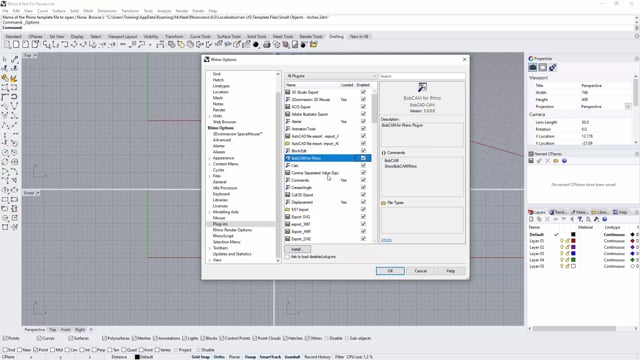Click the select arrow tool in left sidebar
The width and height of the screenshot is (640, 360).
point(5,59)
